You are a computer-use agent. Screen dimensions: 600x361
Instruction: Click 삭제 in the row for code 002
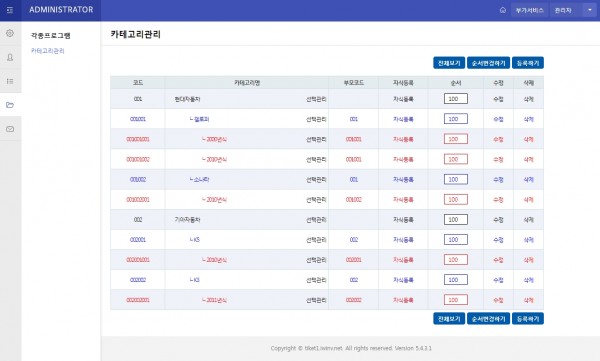point(528,220)
